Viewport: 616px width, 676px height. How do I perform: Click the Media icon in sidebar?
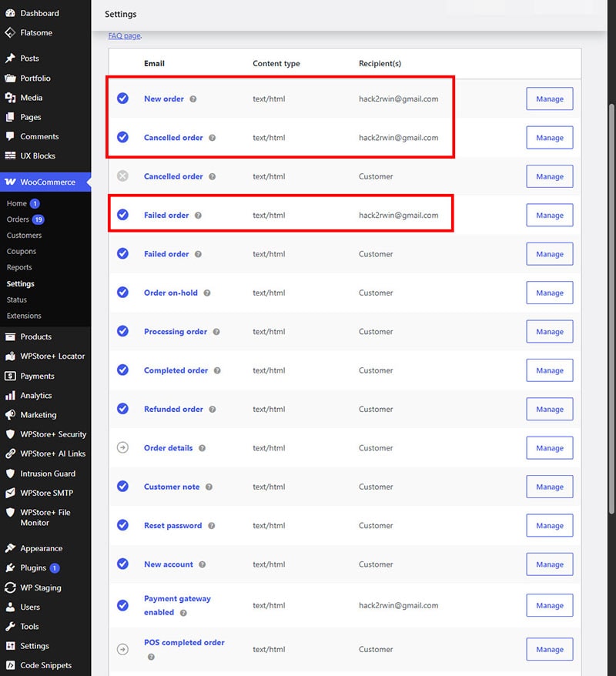coord(10,98)
